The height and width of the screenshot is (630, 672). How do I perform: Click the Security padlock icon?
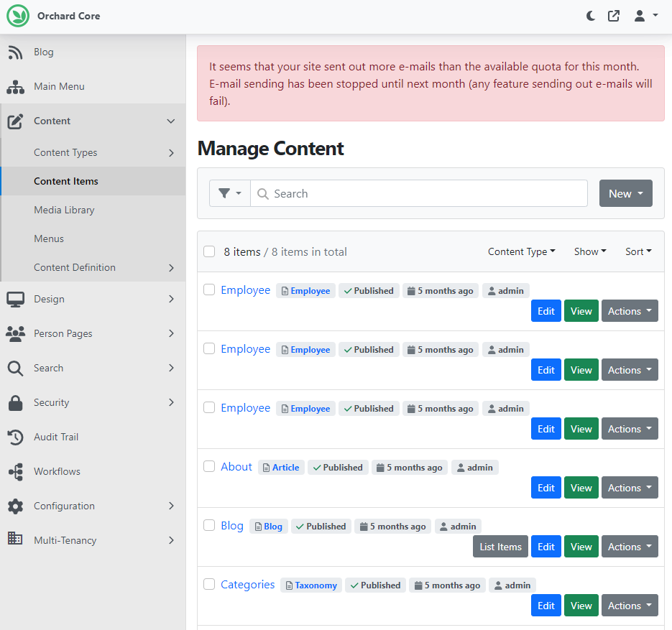click(x=15, y=402)
